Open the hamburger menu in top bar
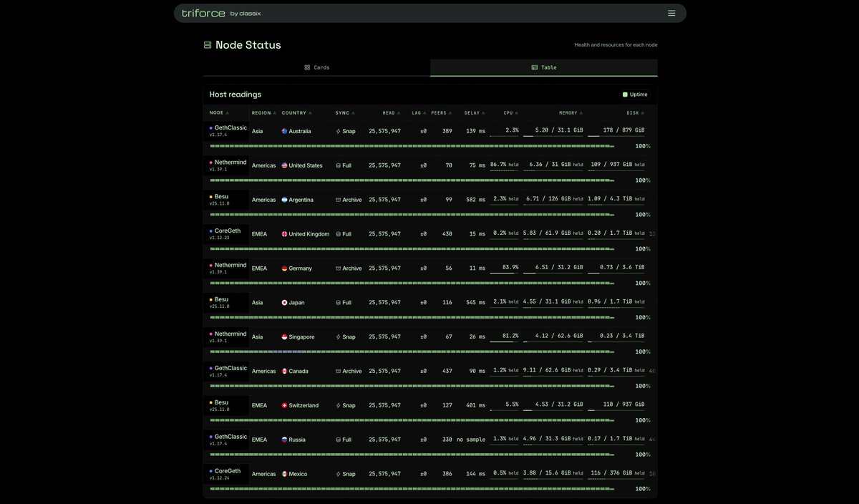This screenshot has width=859, height=504. click(x=671, y=13)
